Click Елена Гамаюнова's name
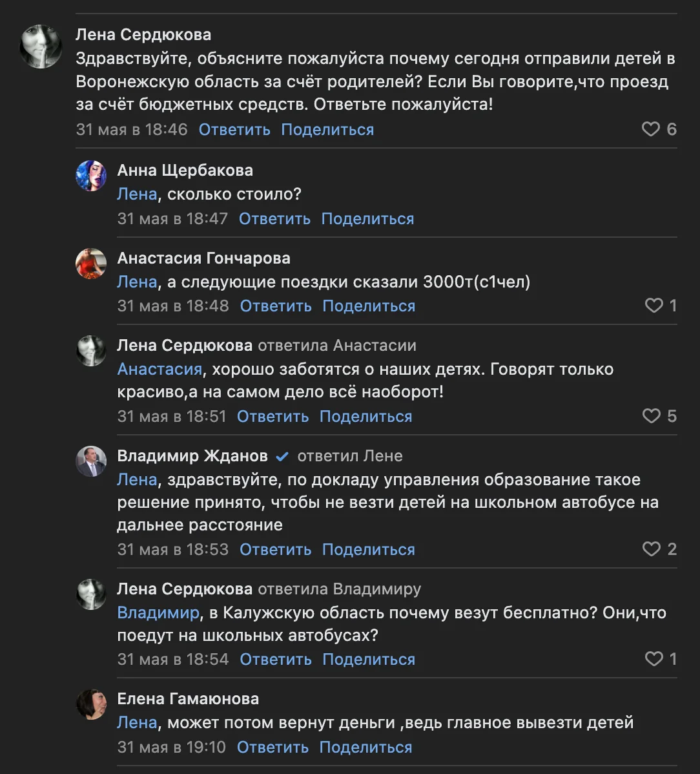 pyautogui.click(x=188, y=698)
